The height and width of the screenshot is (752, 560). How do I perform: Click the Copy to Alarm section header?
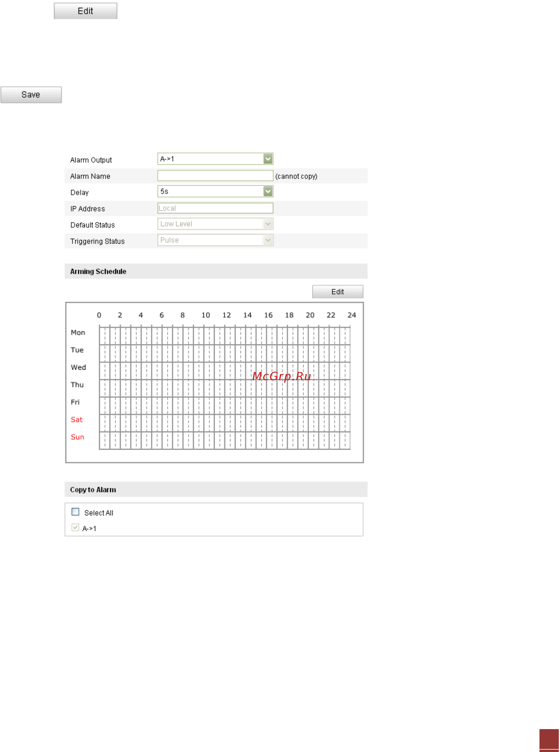click(216, 489)
